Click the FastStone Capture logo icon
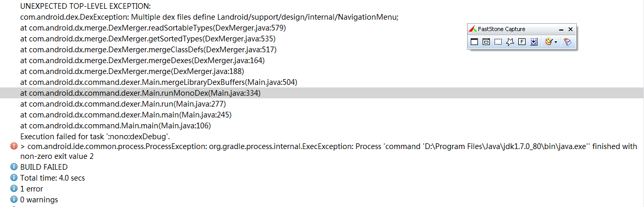This screenshot has width=644, height=207. (473, 29)
